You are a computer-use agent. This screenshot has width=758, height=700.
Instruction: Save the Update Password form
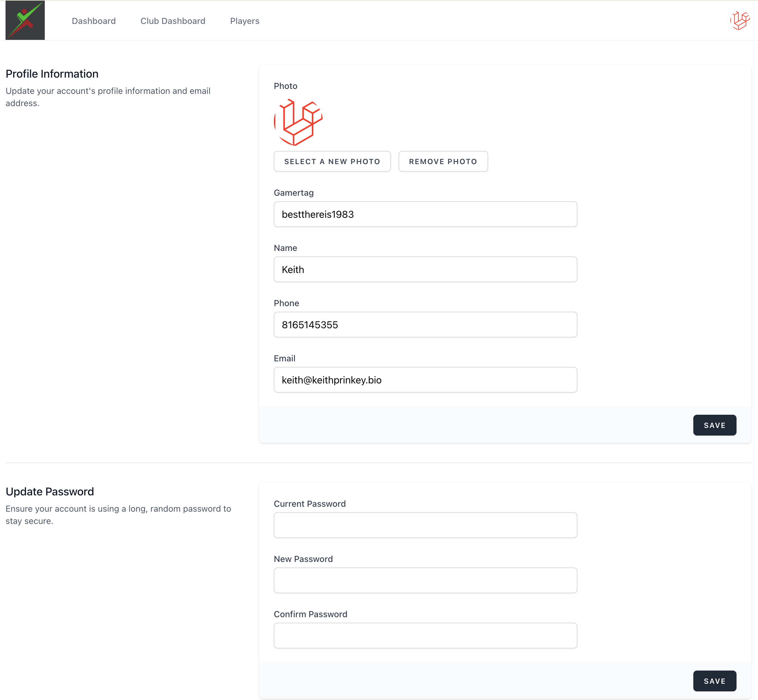click(714, 681)
